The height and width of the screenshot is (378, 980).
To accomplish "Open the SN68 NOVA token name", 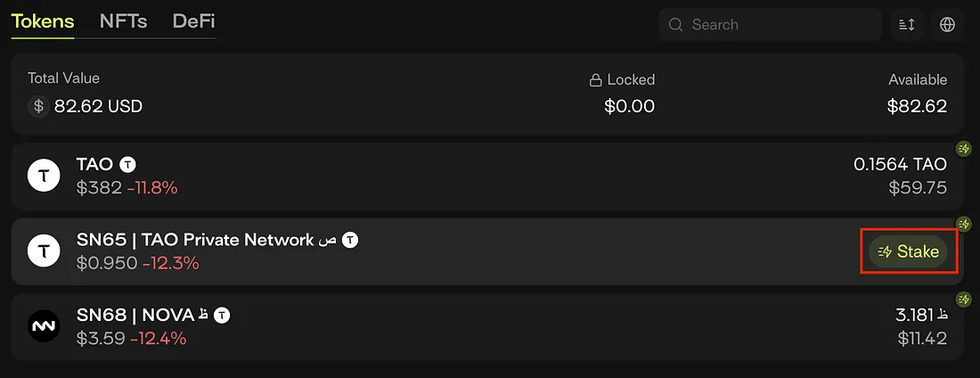I will [x=135, y=315].
